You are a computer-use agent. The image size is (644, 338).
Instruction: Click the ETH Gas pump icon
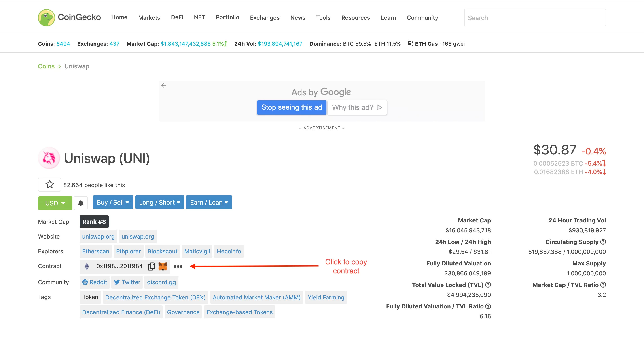click(x=411, y=44)
